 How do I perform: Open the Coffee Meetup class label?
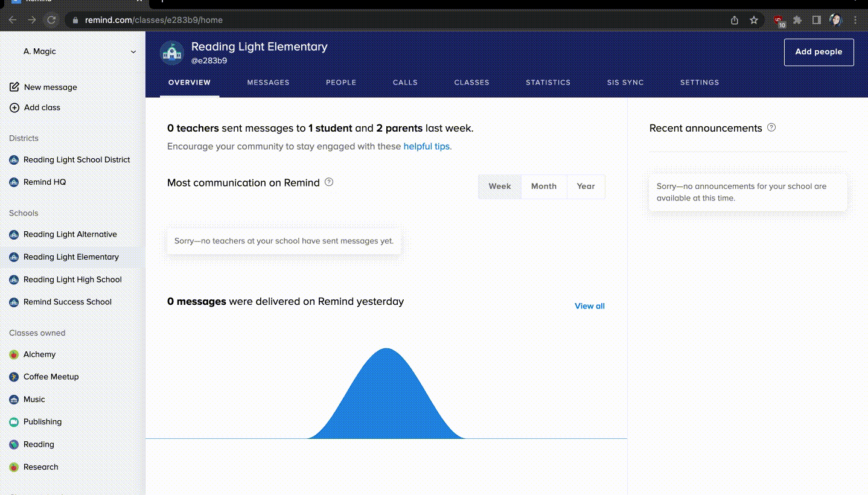point(51,377)
